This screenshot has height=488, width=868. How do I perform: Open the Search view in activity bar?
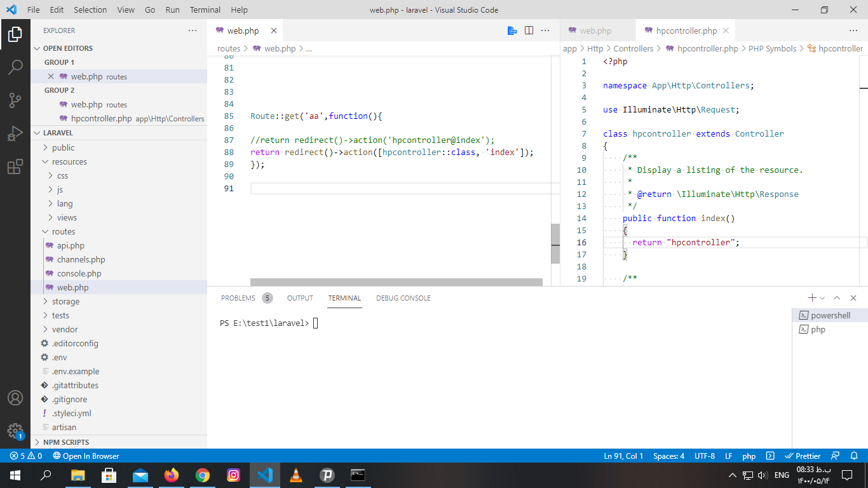[15, 67]
